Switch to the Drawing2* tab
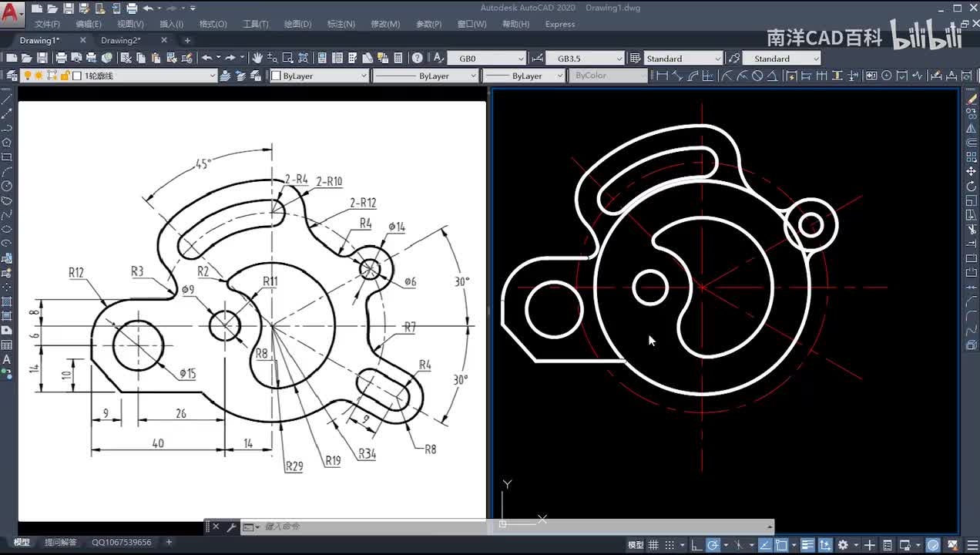Screen dimensions: 980x555 (x=121, y=40)
